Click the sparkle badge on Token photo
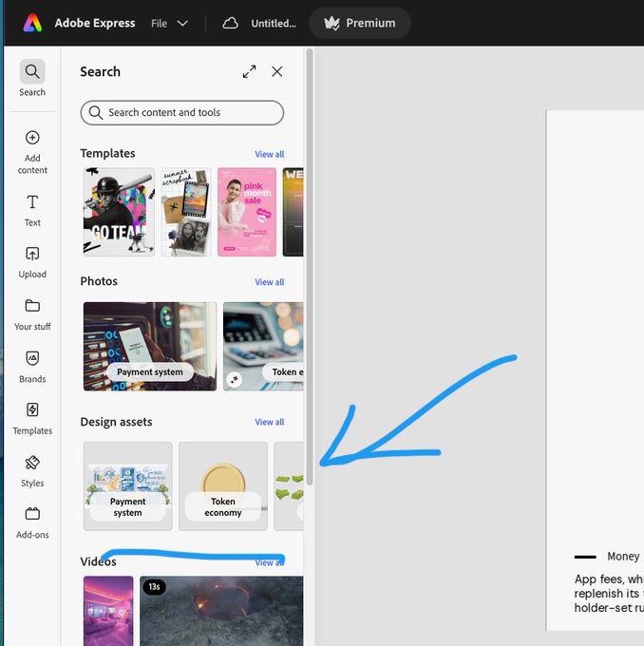 click(234, 379)
